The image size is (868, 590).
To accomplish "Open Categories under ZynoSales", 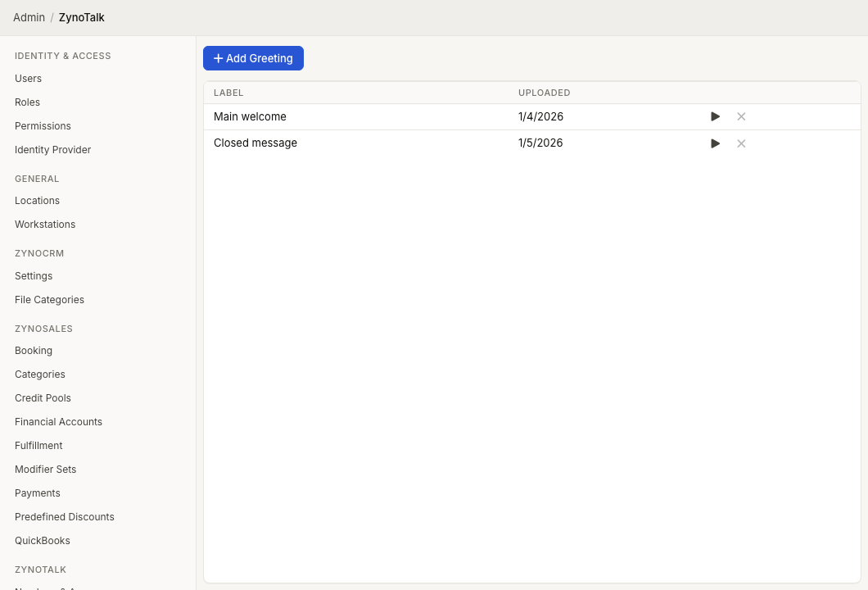I will pos(40,374).
